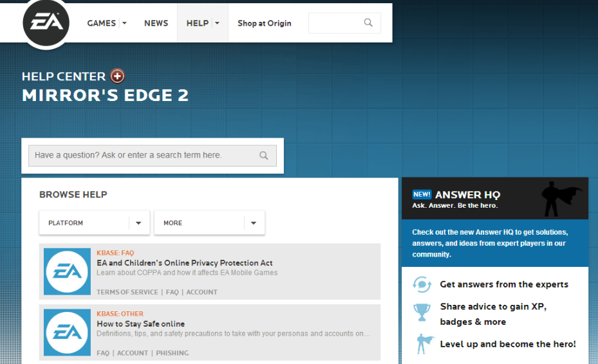This screenshot has height=364, width=598.
Task: Click the EA thumbnail for Stay Safe online
Action: coord(67,332)
